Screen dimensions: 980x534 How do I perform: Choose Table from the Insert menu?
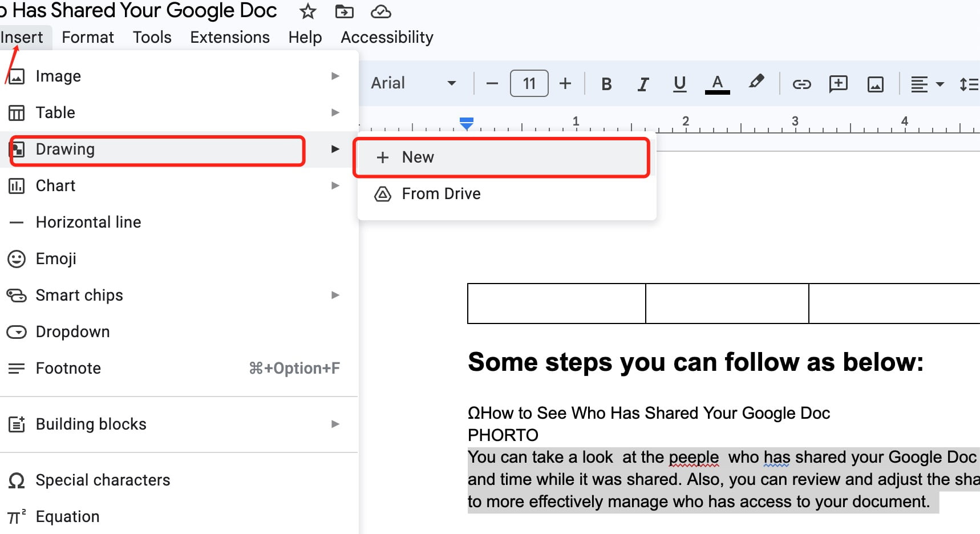179,112
